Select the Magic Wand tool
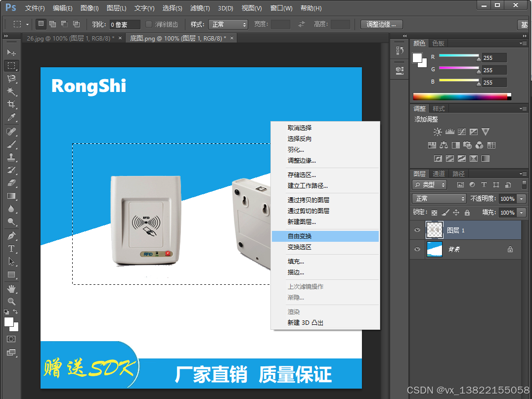Image resolution: width=532 pixels, height=399 pixels. point(11,91)
